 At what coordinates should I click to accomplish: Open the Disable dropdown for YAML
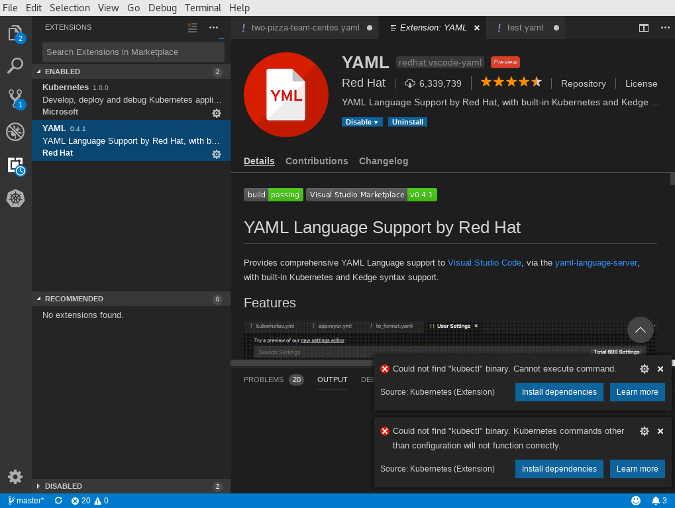coord(362,122)
